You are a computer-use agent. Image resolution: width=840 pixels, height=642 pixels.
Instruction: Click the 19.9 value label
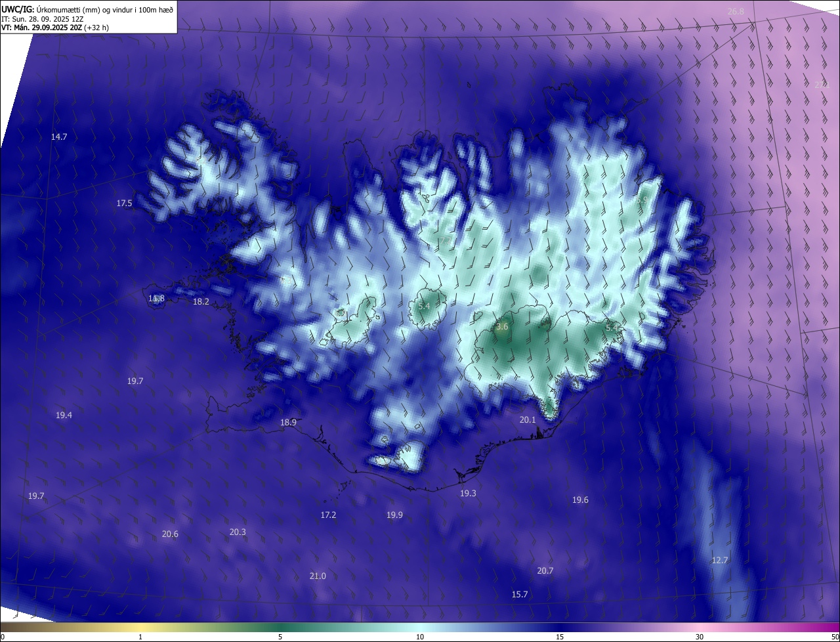(394, 515)
